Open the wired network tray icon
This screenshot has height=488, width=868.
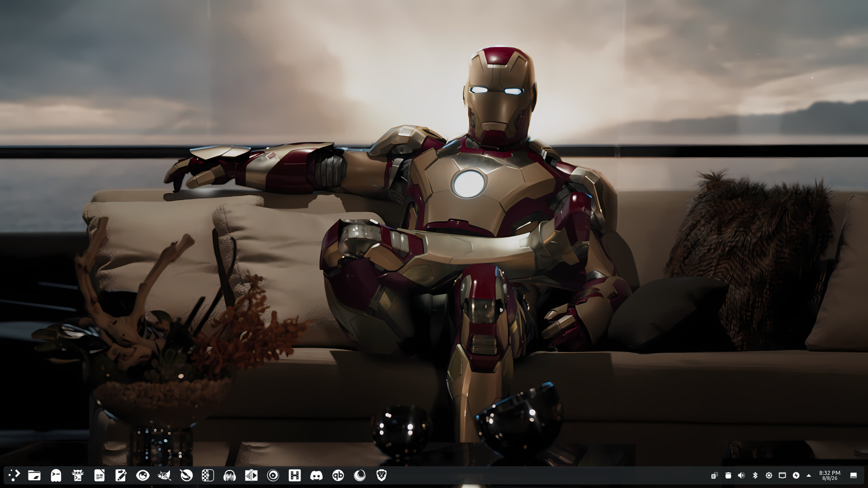(783, 475)
